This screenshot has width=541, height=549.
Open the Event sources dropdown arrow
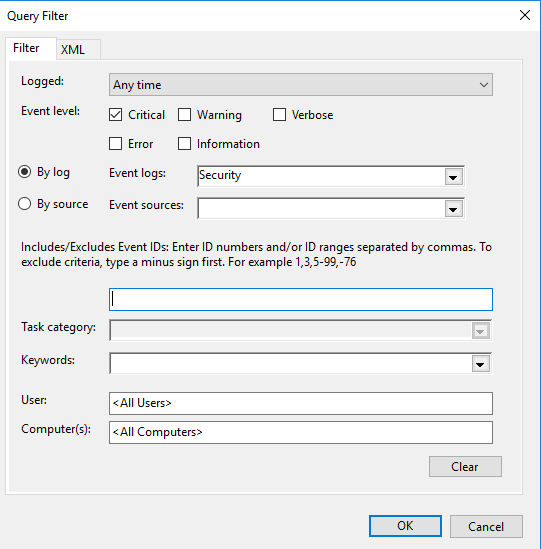(453, 209)
